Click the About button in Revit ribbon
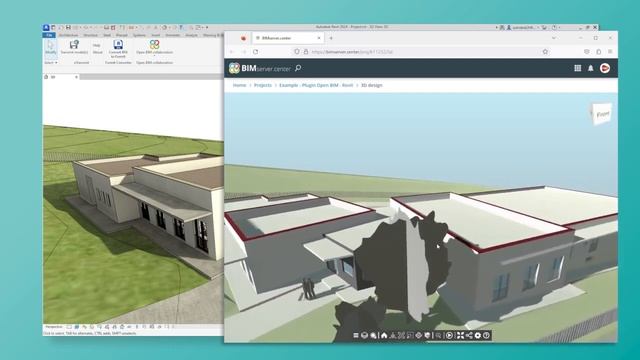Viewport: 640px width, 360px height. coord(98,52)
